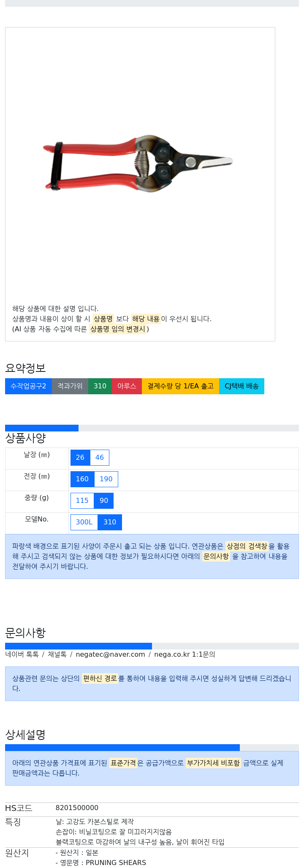
Task: Select the 수작업공구2 category tag
Action: click(x=28, y=386)
